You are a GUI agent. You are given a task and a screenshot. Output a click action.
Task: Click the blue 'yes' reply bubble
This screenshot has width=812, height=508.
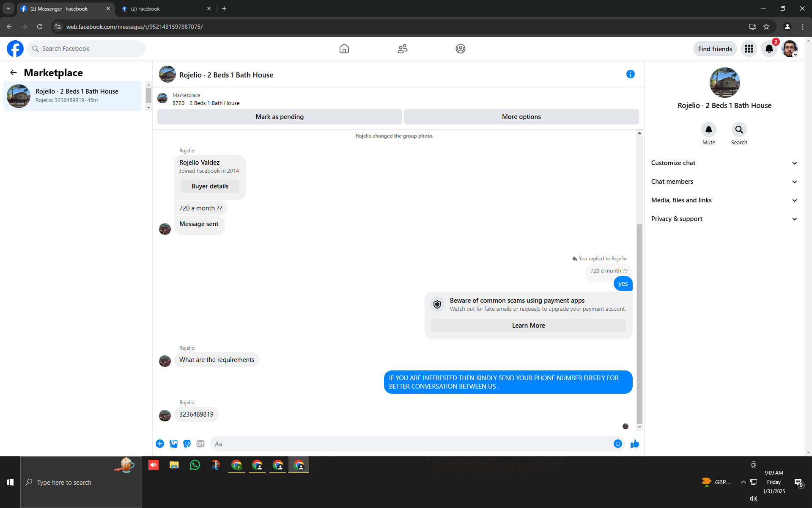point(623,284)
